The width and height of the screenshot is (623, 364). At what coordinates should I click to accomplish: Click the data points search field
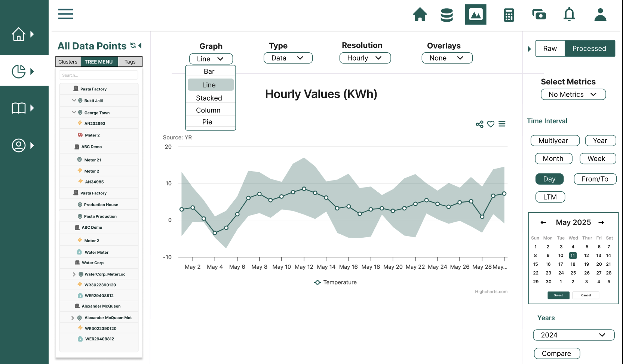(98, 75)
